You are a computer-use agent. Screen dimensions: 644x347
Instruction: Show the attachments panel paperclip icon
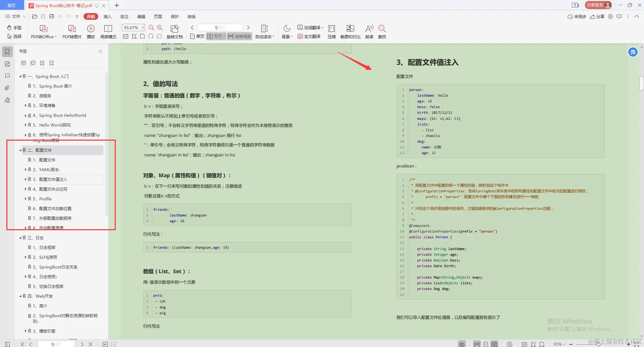click(7, 88)
